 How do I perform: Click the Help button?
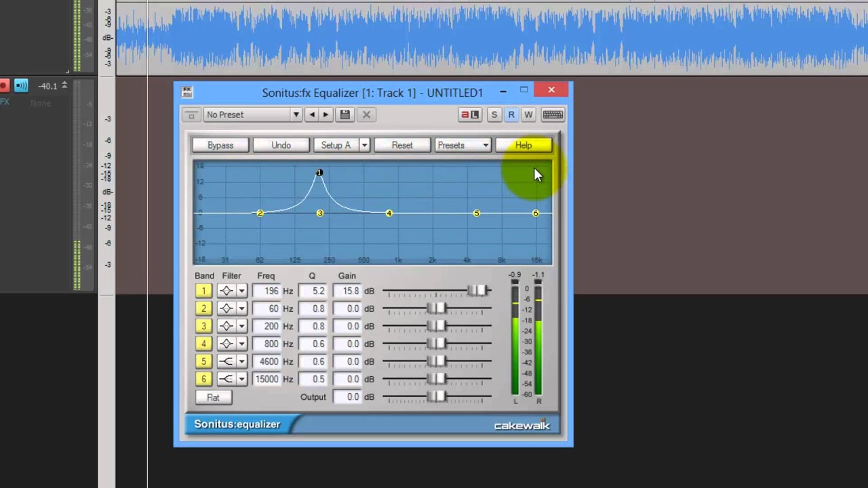[x=524, y=145]
